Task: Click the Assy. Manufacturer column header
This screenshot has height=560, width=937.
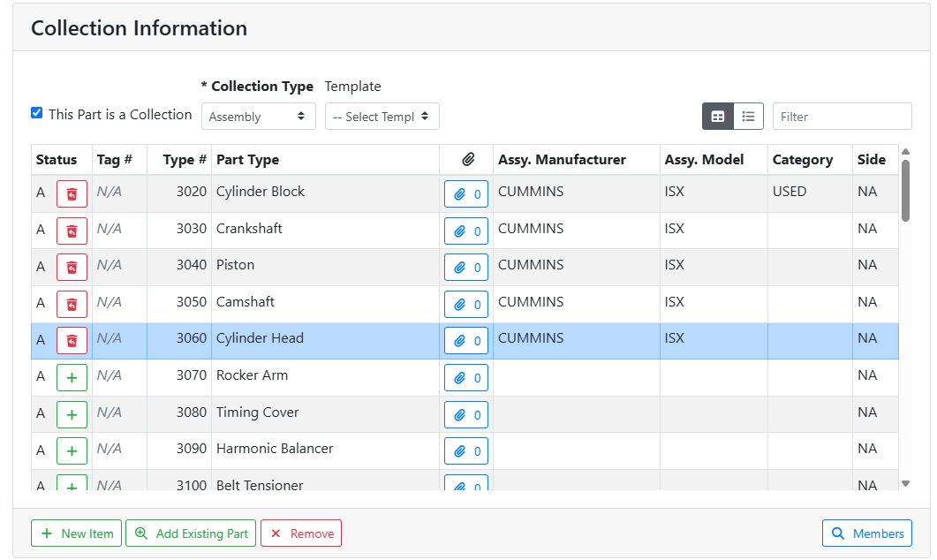Action: [562, 160]
